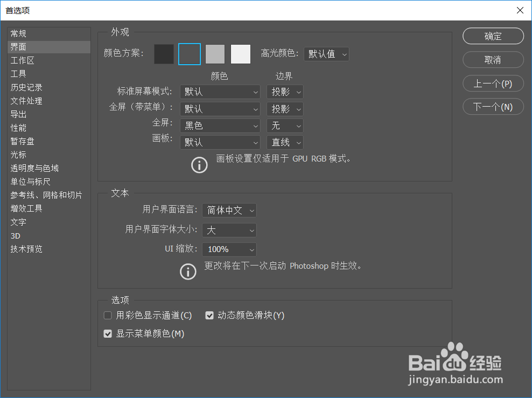Open 工作区 preferences category
Image resolution: width=532 pixels, height=398 pixels.
(x=49, y=60)
